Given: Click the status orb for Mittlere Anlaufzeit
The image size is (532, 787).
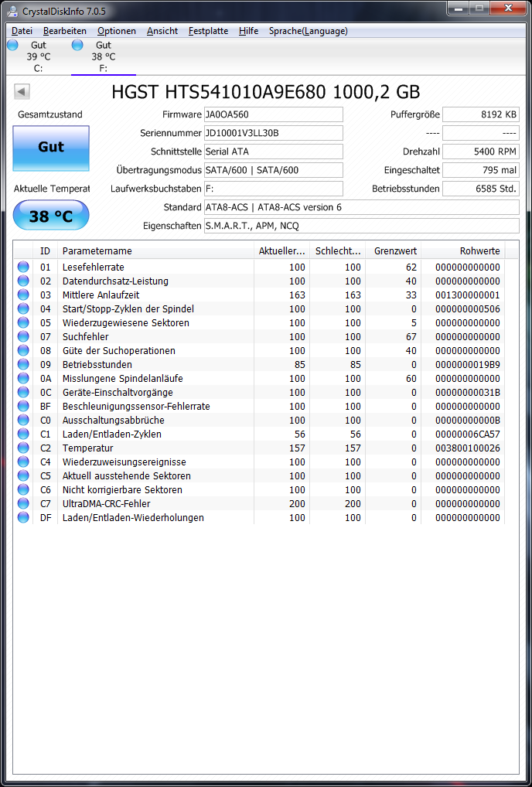Looking at the screenshot, I should (x=23, y=295).
